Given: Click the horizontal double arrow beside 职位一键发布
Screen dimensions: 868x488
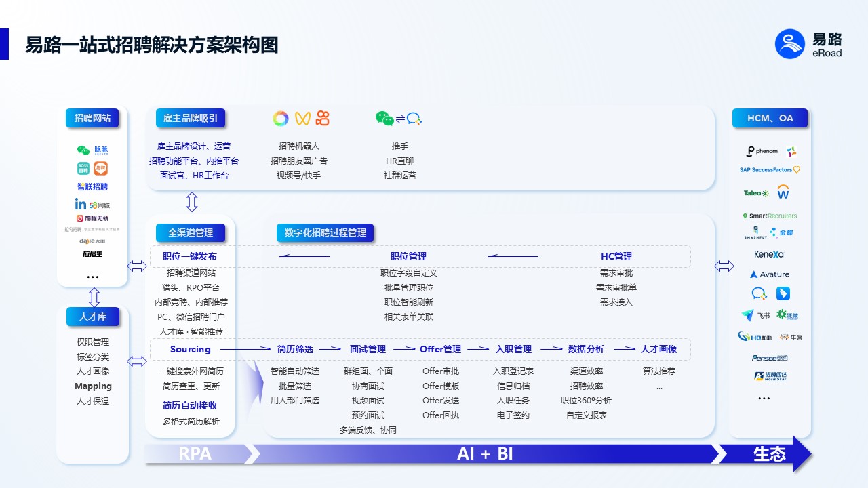Looking at the screenshot, I should coord(137,266).
